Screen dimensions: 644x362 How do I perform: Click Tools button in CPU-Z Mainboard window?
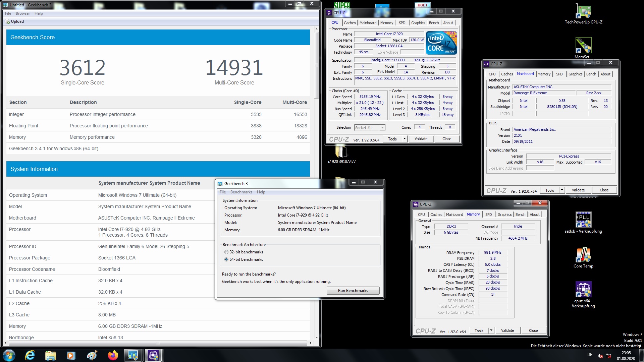point(549,190)
